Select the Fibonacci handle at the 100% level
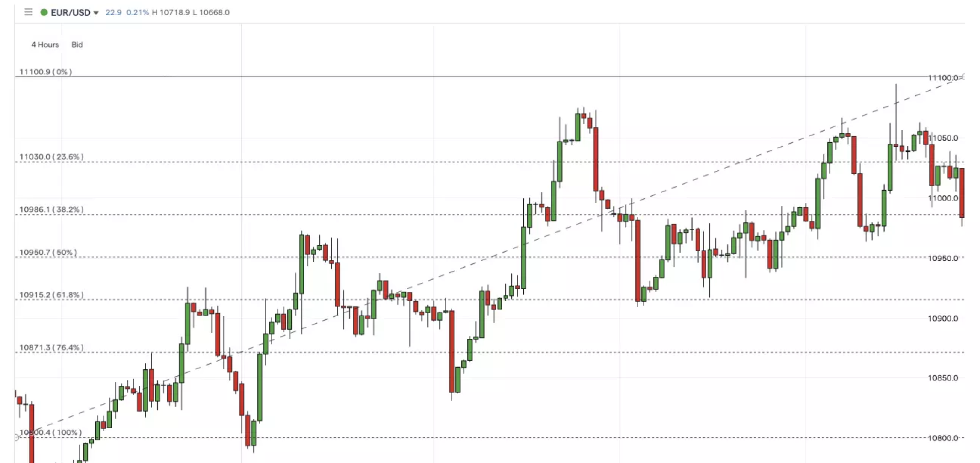 click(x=16, y=437)
